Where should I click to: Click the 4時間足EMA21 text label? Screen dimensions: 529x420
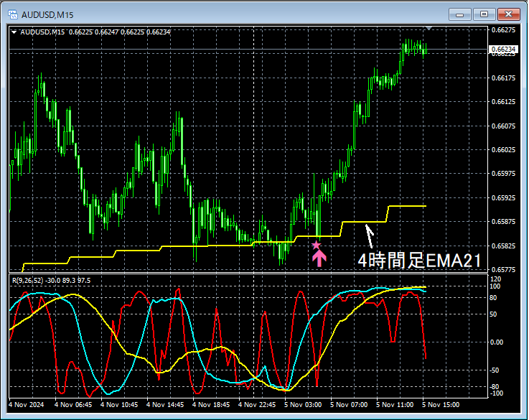click(420, 261)
